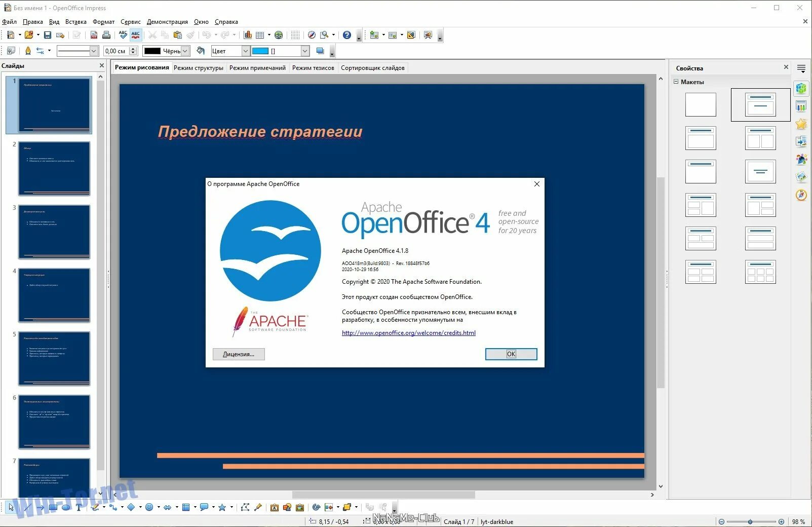Select slide 5 thumbnail

(x=54, y=359)
